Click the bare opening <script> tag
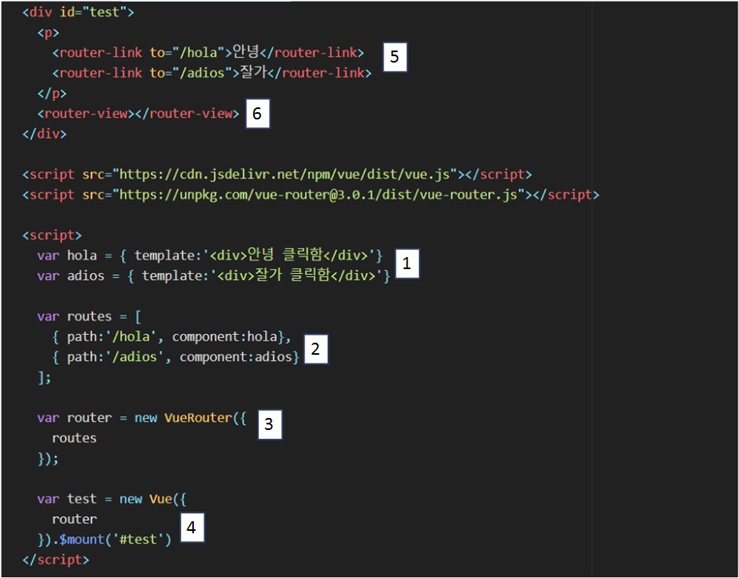This screenshot has width=739, height=578. coord(52,235)
